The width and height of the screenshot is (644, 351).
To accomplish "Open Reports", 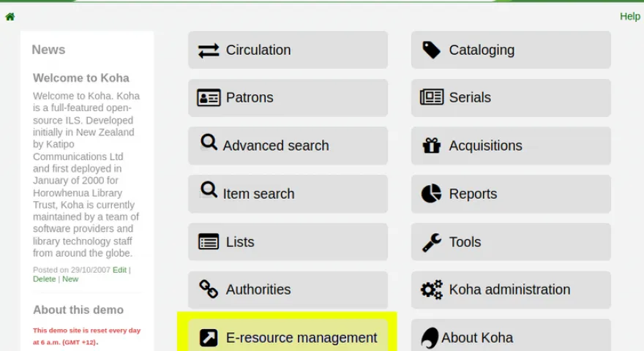I will click(511, 194).
